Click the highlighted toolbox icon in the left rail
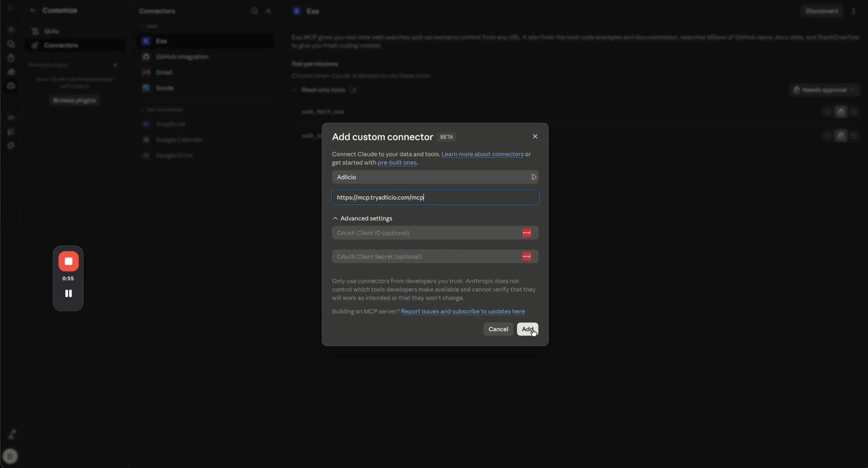868x468 pixels. pos(11,86)
